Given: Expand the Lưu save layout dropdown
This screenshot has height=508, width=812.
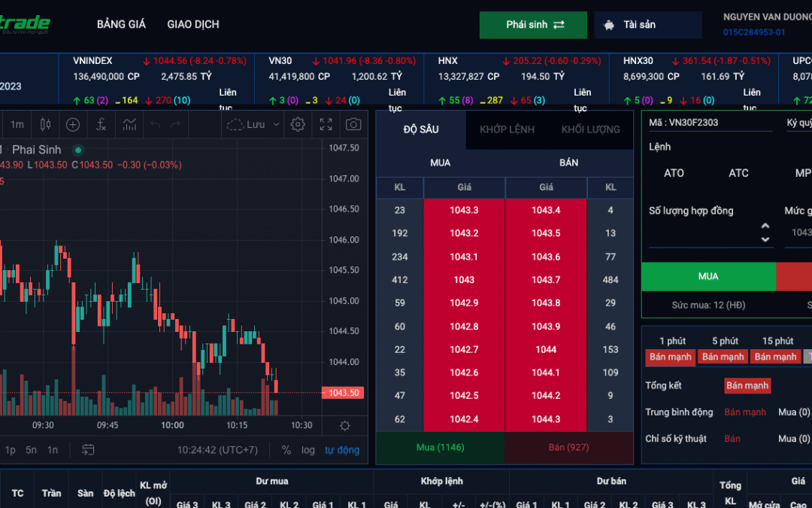Looking at the screenshot, I should click(x=276, y=124).
